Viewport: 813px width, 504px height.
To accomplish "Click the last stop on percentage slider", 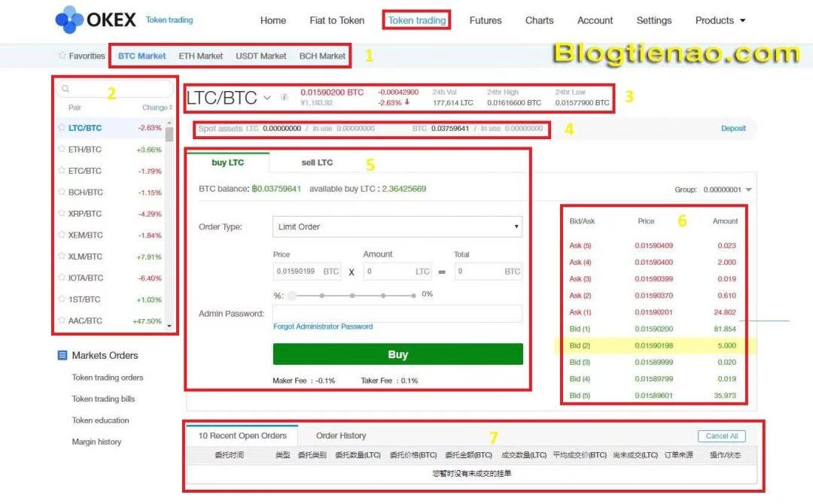I will point(413,295).
